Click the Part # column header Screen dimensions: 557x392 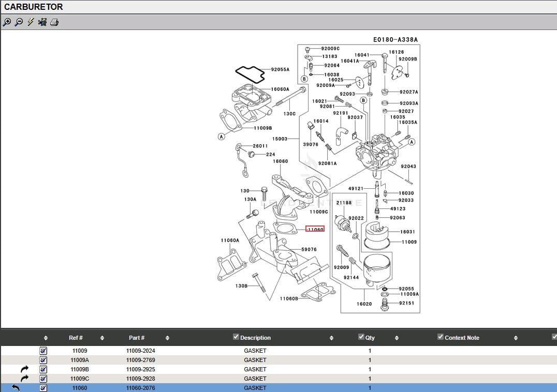click(x=137, y=338)
